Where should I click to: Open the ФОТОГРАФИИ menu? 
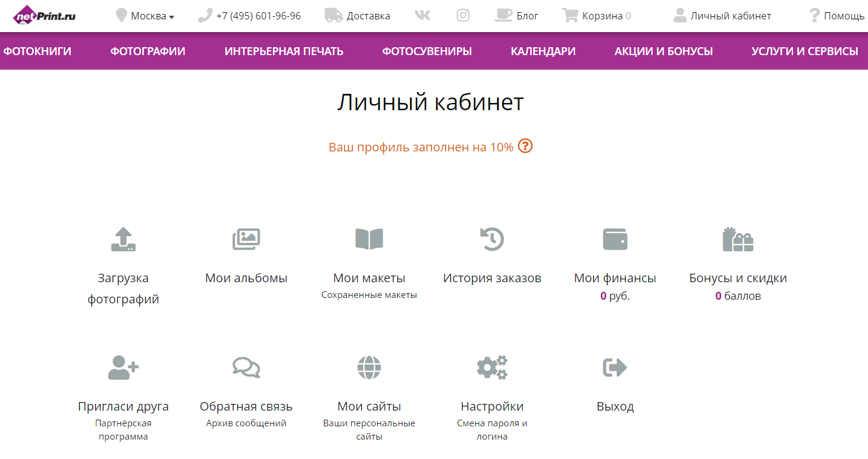148,51
